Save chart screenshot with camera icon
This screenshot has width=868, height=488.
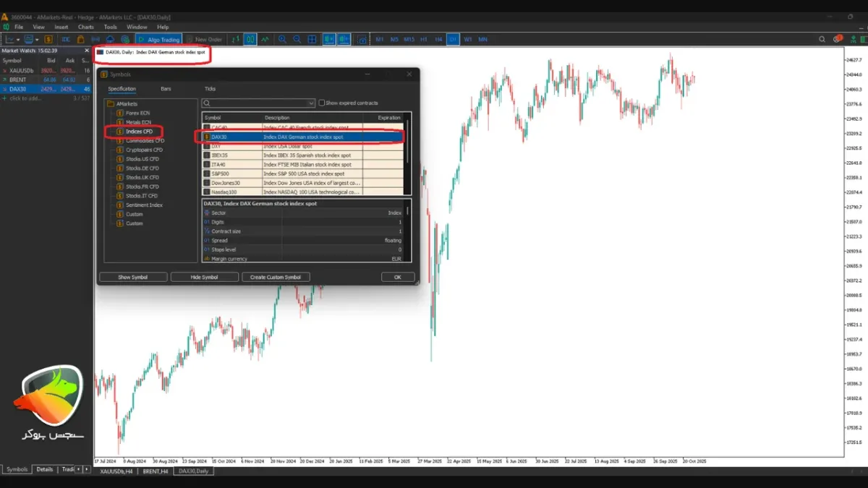pyautogui.click(x=362, y=39)
